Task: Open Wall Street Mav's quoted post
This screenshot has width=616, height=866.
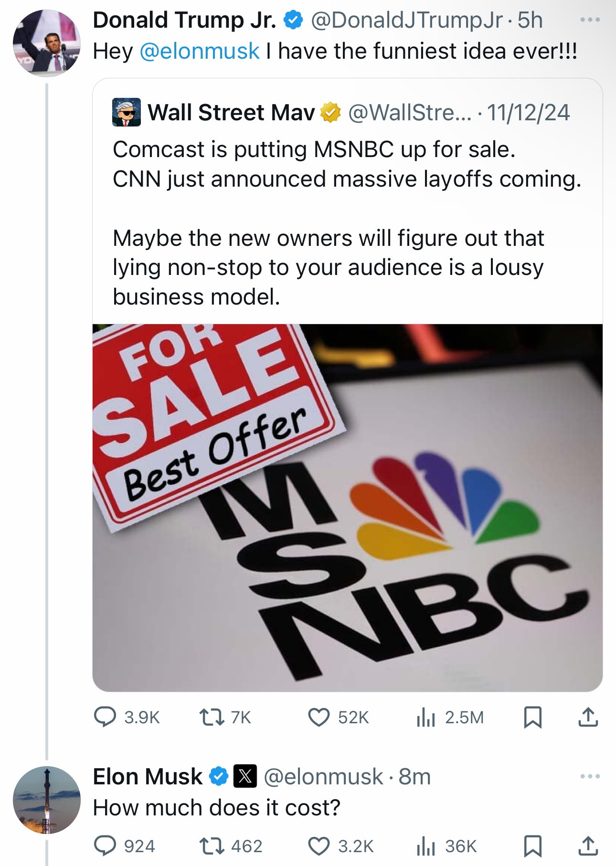Action: (x=347, y=210)
